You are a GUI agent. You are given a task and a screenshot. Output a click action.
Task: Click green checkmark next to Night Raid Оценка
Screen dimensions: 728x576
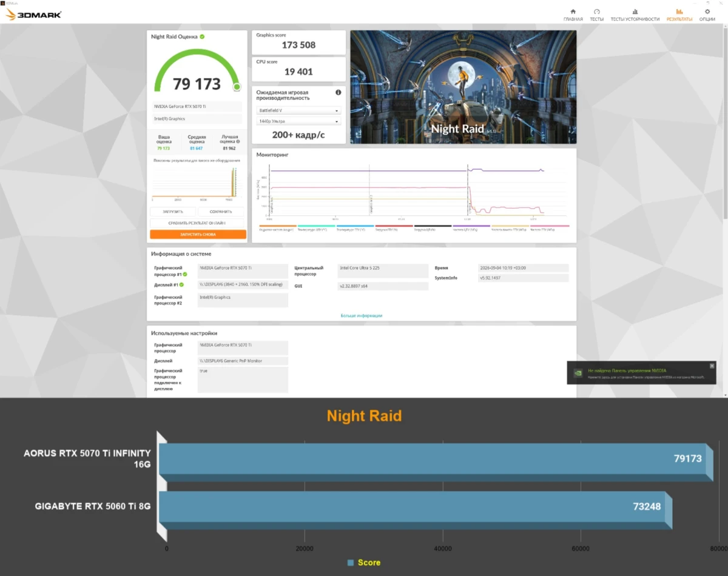click(x=202, y=36)
